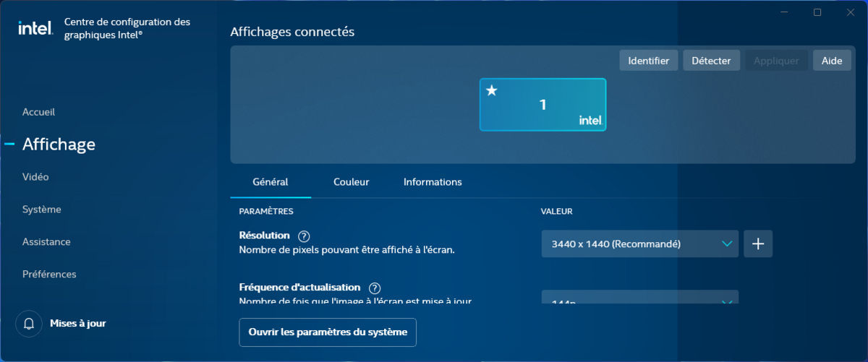The image size is (868, 362).
Task: Click the Aide button
Action: (832, 61)
